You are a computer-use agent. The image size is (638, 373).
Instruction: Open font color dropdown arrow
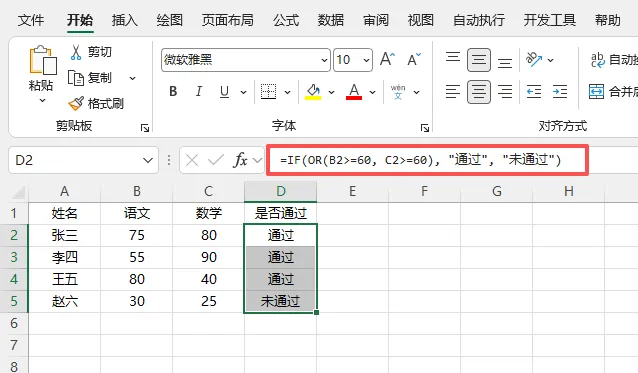point(372,92)
